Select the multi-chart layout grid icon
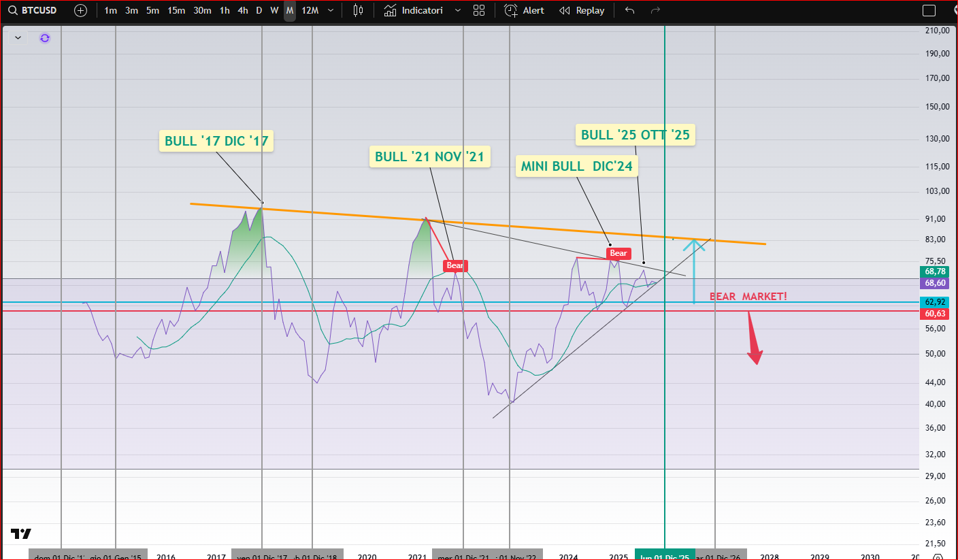 [x=479, y=10]
